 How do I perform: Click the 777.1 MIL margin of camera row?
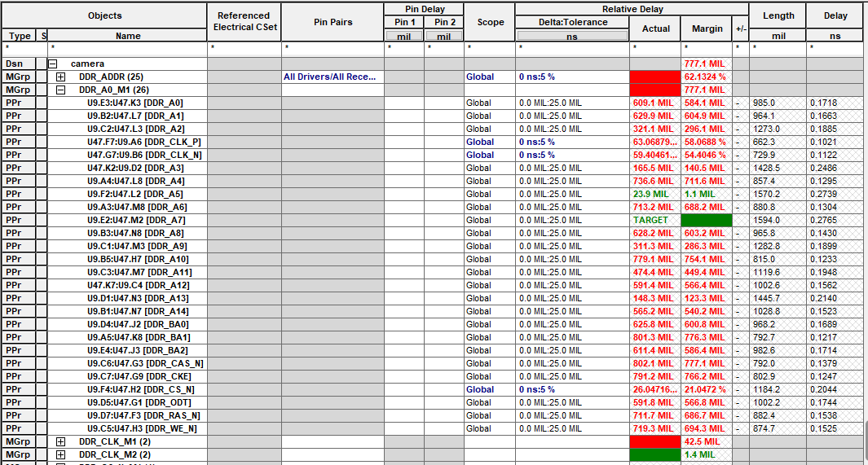click(x=704, y=64)
